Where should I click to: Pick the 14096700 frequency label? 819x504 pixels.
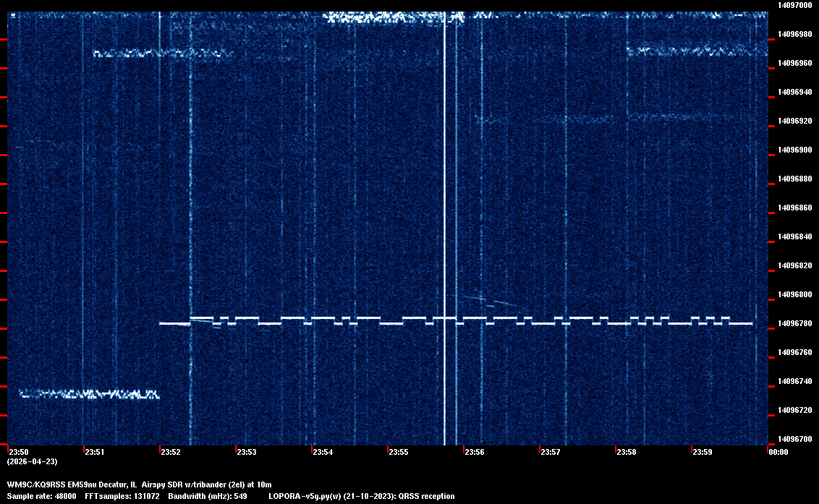(794, 439)
